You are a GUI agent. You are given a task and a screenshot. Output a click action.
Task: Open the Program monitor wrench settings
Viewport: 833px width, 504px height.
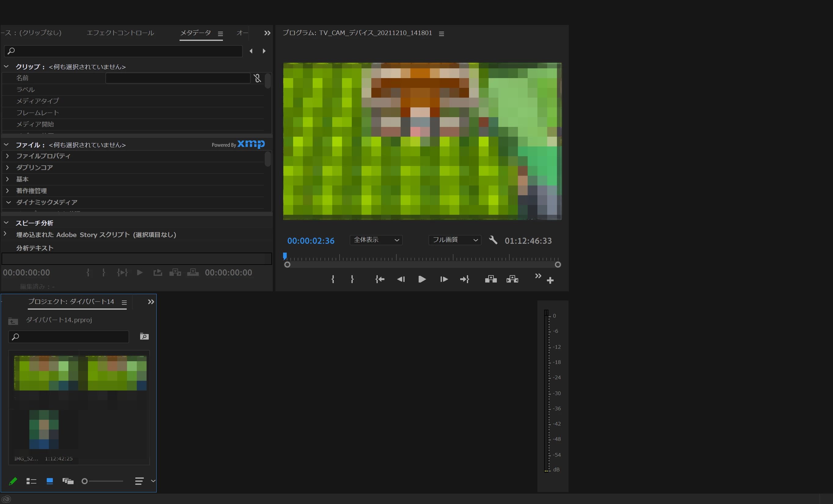coord(493,240)
